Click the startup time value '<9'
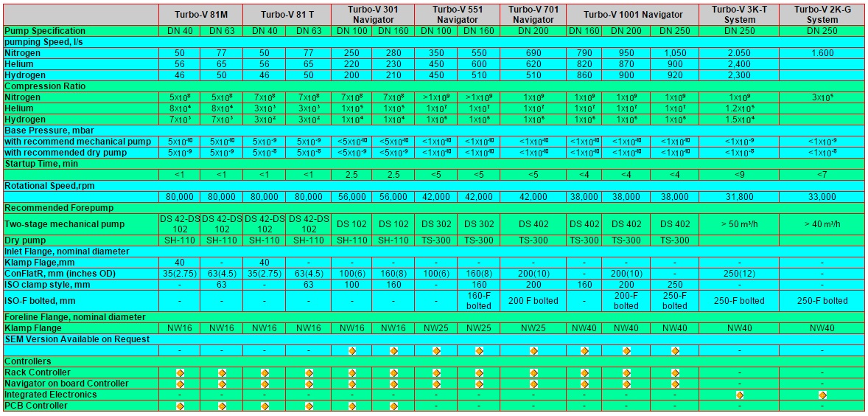This screenshot has height=416, width=868. [x=739, y=175]
